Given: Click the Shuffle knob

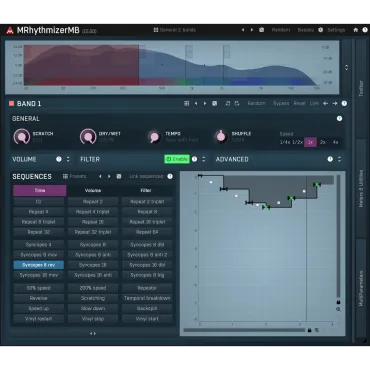Looking at the screenshot, I should point(220,136).
